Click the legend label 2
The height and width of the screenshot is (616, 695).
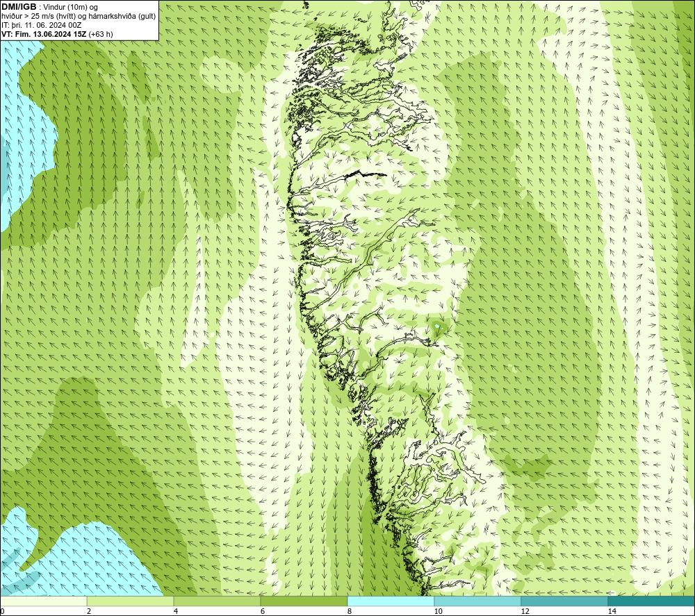coord(89,611)
